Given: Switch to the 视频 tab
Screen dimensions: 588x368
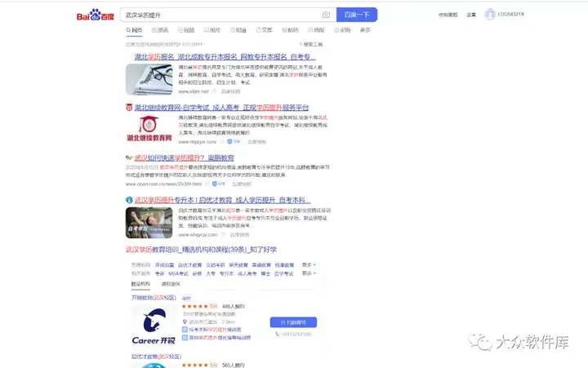Looking at the screenshot, I should [186, 30].
